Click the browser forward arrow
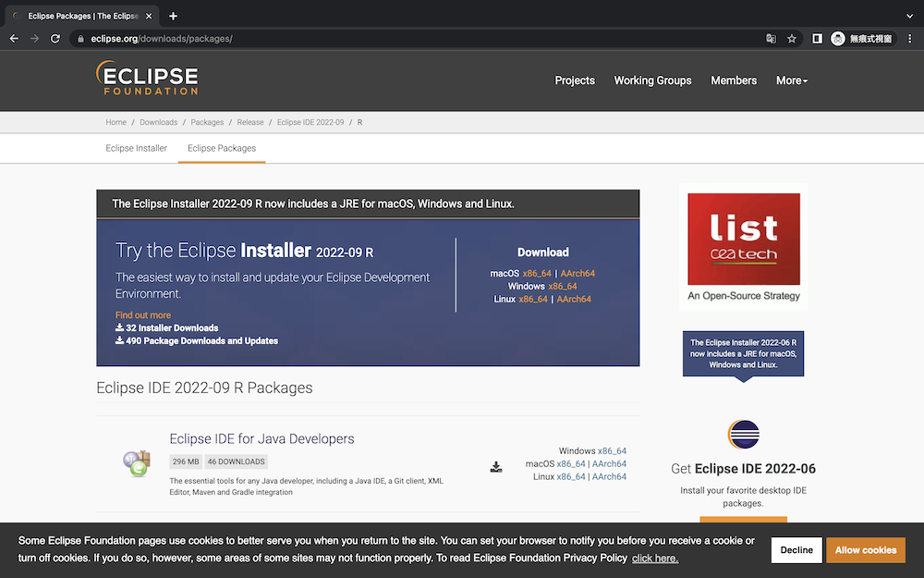Screen dimensions: 924x578 tap(35, 38)
